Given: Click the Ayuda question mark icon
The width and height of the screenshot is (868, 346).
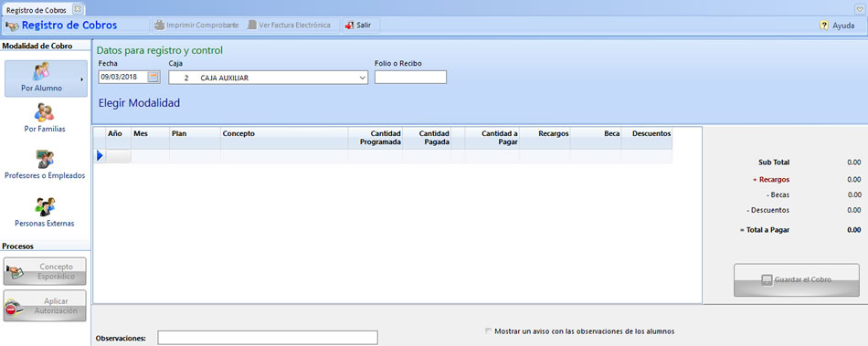Looking at the screenshot, I should coord(824,26).
